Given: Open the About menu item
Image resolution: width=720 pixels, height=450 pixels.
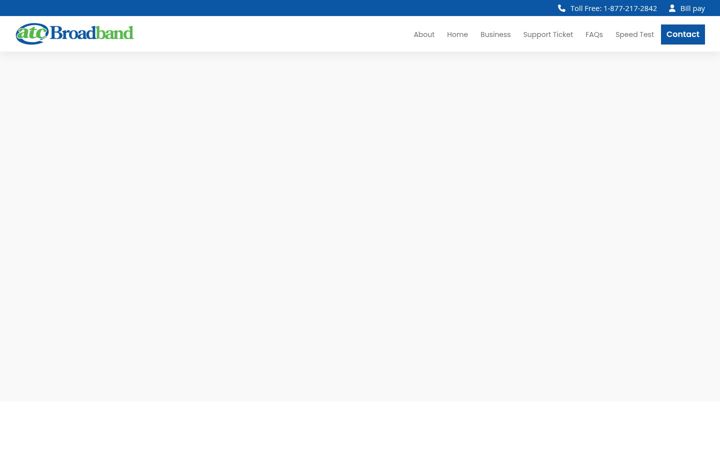Looking at the screenshot, I should click(424, 34).
